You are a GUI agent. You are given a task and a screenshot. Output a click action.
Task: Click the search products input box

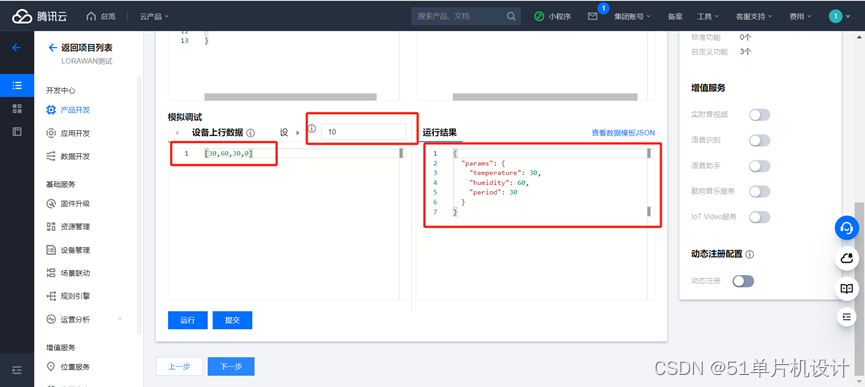[460, 16]
